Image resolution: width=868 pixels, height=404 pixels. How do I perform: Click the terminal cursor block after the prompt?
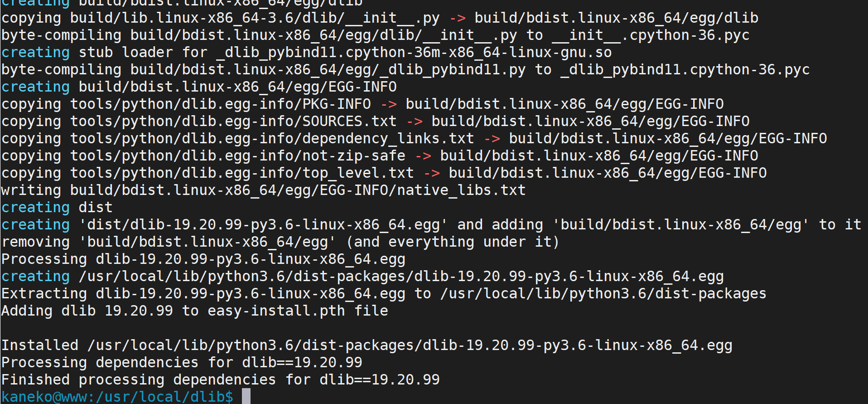click(x=246, y=396)
